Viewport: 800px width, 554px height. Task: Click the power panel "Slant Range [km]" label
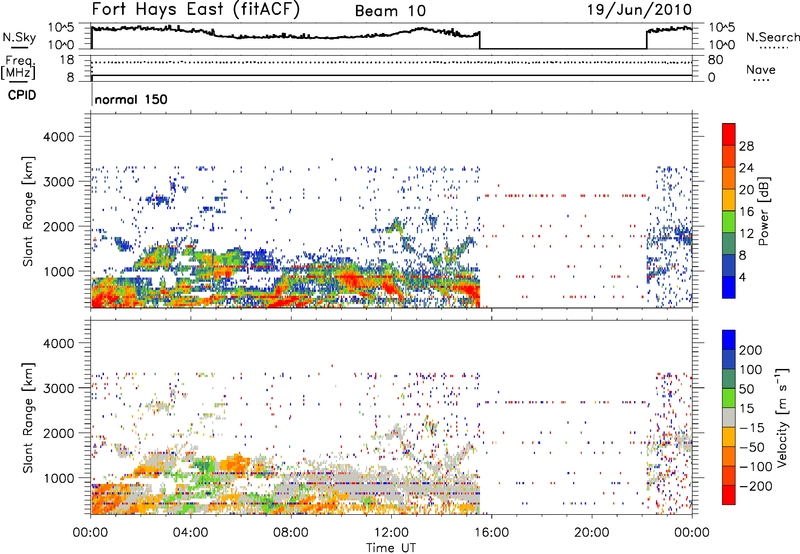(x=28, y=211)
